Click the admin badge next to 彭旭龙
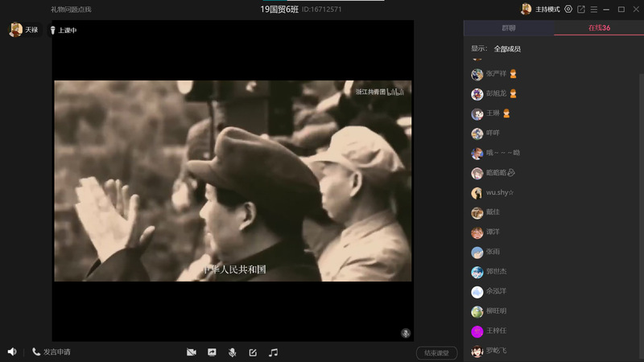 (x=513, y=93)
